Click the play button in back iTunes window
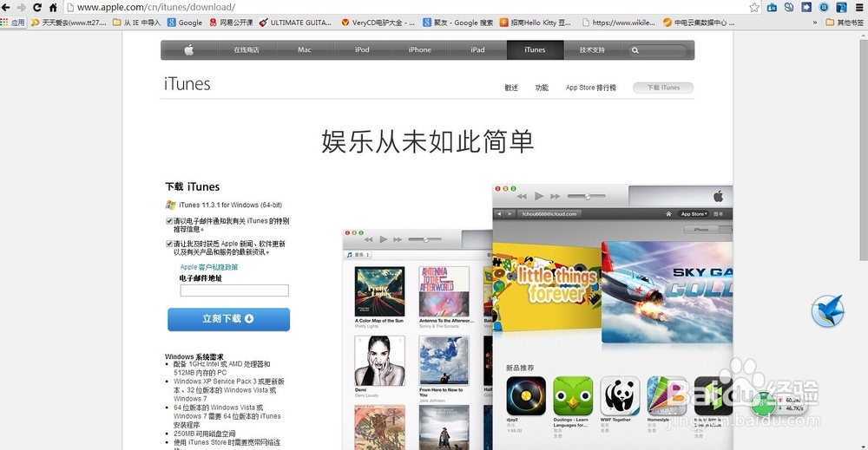868x450 pixels. tap(383, 239)
